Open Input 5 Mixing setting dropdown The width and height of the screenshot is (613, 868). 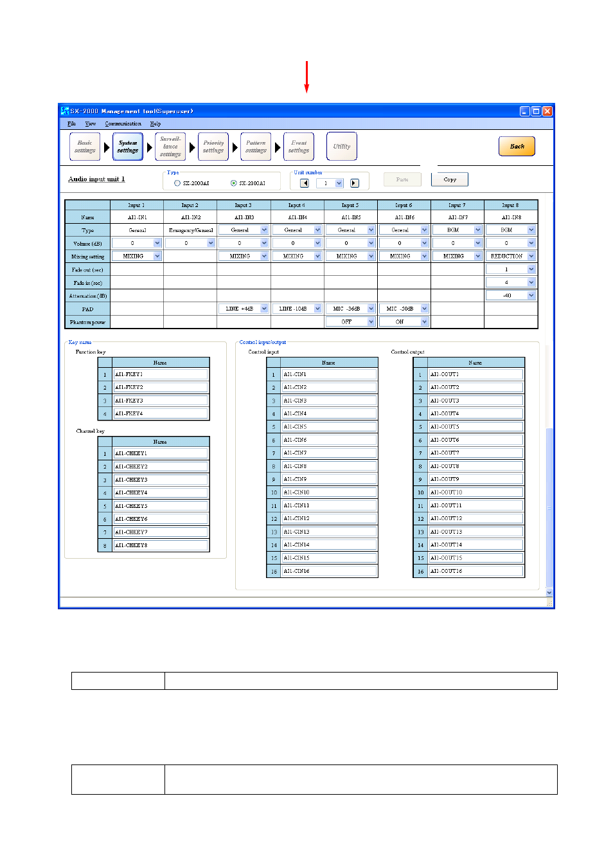[371, 256]
